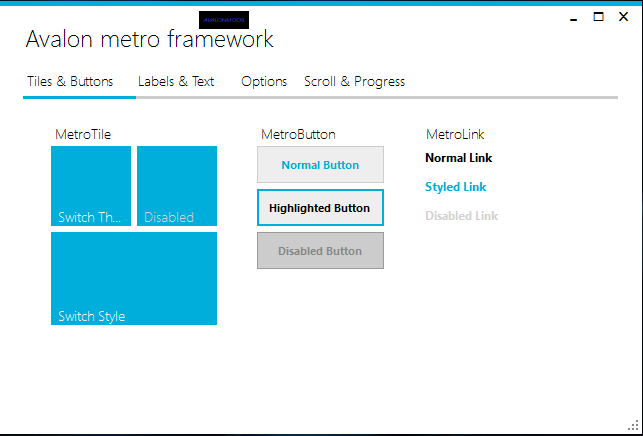Close the Avalon metro framework window
Screen dimensions: 643x436
(624, 16)
